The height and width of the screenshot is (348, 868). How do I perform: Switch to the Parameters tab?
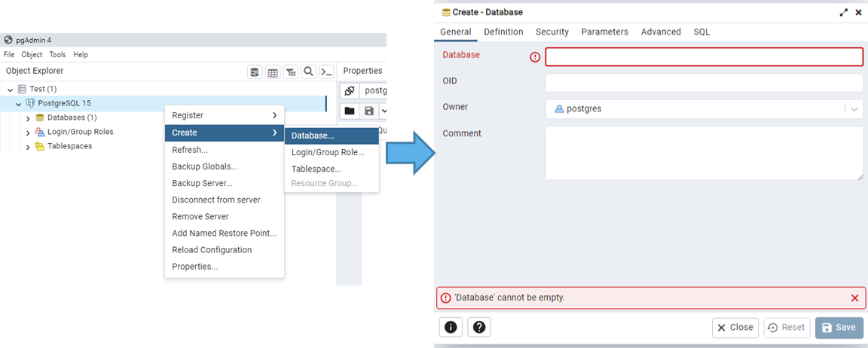[604, 32]
